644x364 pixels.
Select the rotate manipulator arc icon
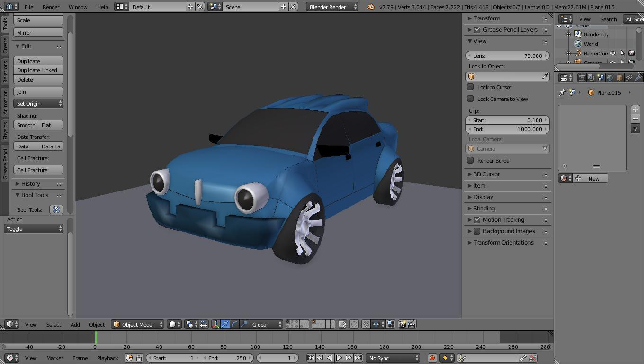click(x=234, y=324)
